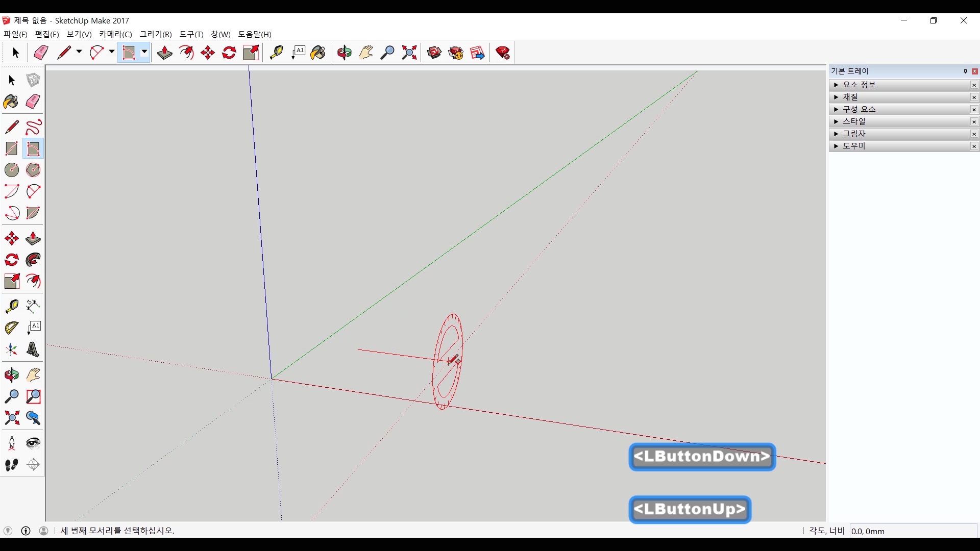Select the Push/Pull tool in left toolbar
The width and height of the screenshot is (980, 551).
coord(33,239)
